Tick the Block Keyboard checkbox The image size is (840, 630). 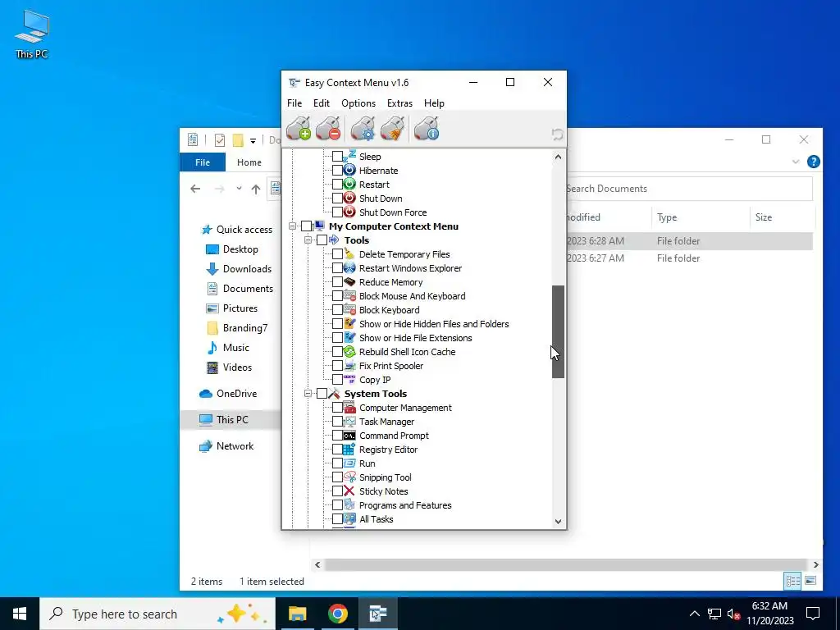(337, 309)
